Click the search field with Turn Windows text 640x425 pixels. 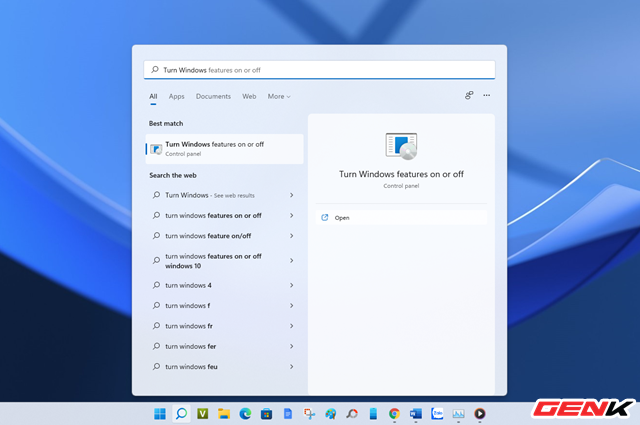[x=319, y=70]
